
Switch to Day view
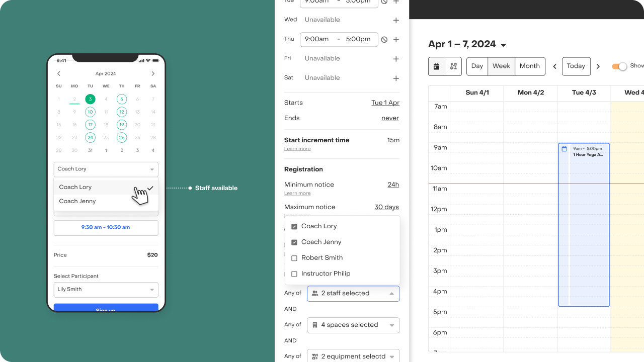pyautogui.click(x=477, y=66)
